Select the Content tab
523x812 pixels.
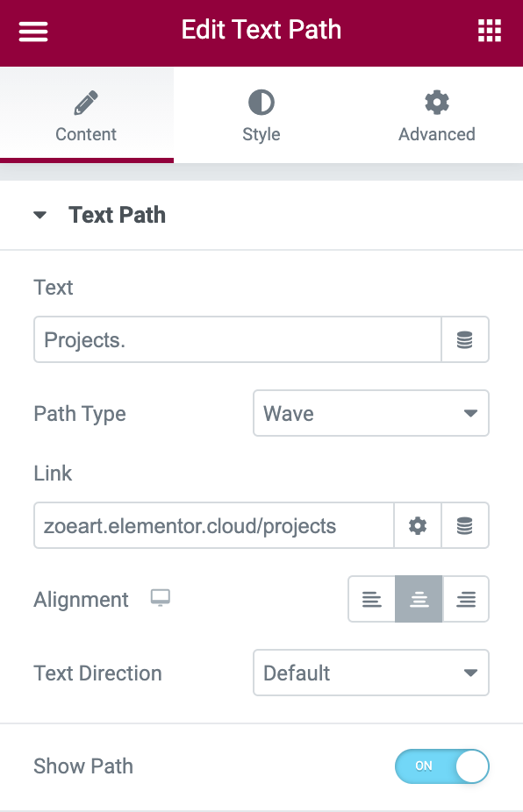[87, 115]
